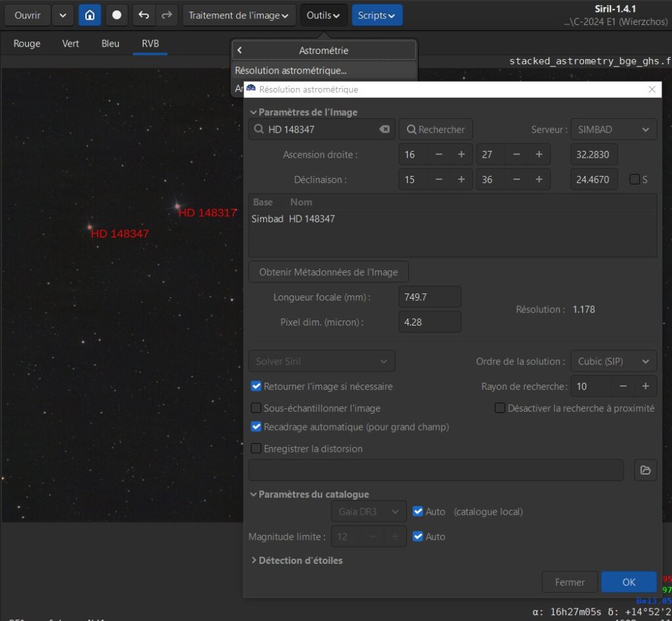Screen dimensions: 672x621
Task: Decrease Rayon de recherche with minus button
Action: [623, 387]
